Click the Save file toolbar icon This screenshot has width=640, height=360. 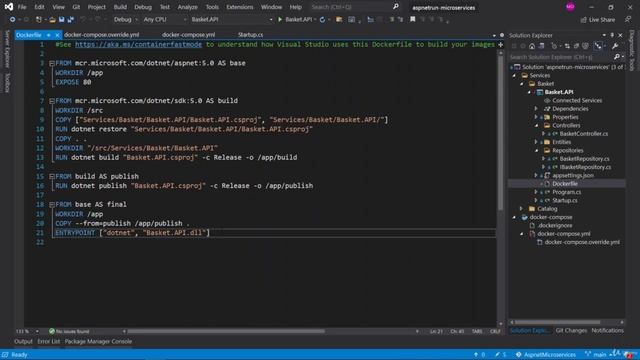[61, 19]
